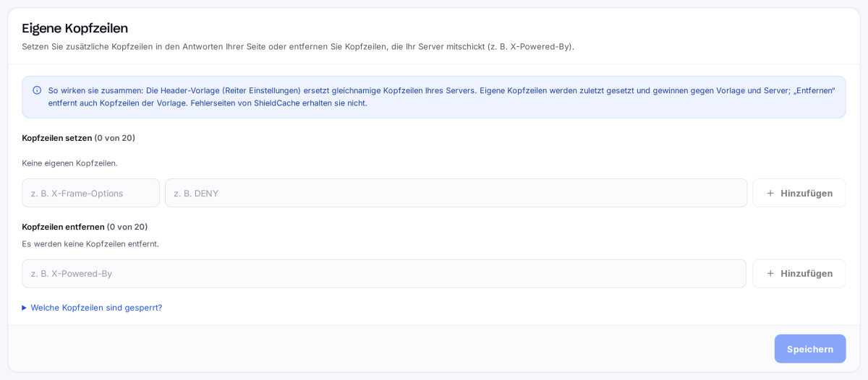This screenshot has height=380, width=868.
Task: Click the info icon in the blue notice
Action: 37,90
